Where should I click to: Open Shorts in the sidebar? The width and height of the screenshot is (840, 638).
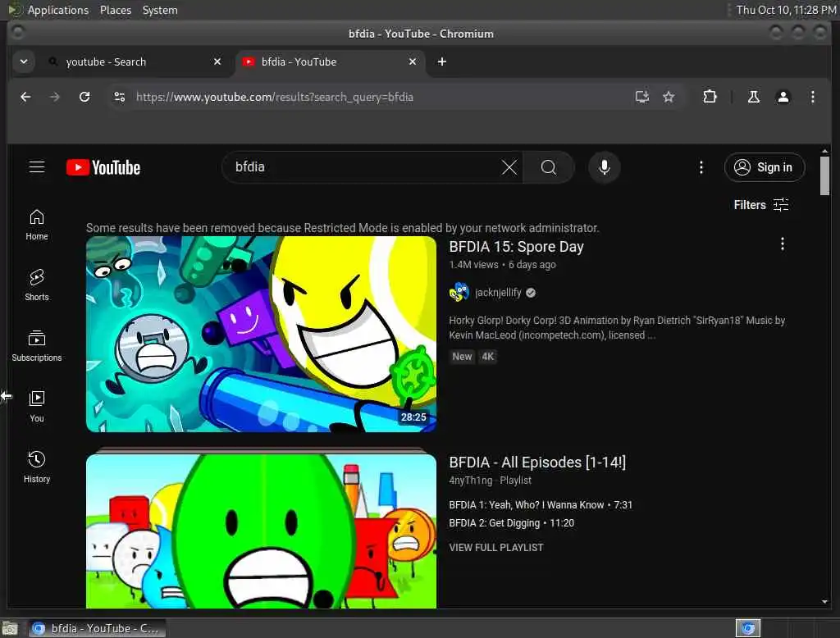click(x=36, y=285)
